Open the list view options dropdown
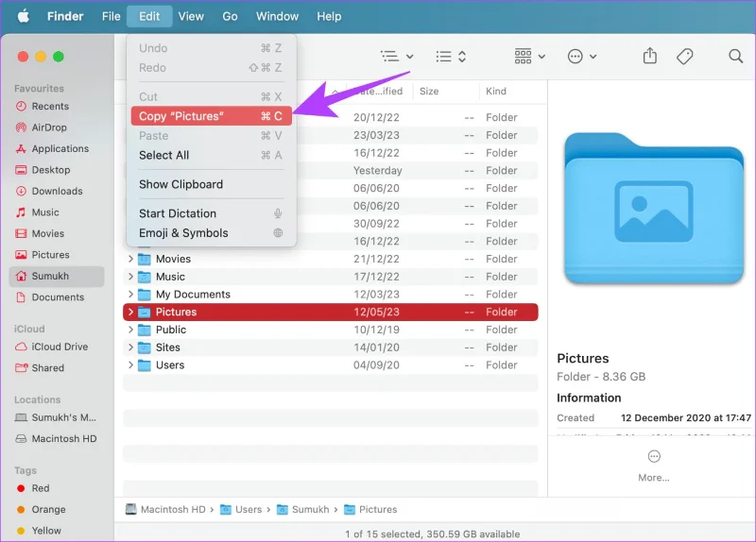Viewport: 756px width, 542px height. click(x=397, y=57)
